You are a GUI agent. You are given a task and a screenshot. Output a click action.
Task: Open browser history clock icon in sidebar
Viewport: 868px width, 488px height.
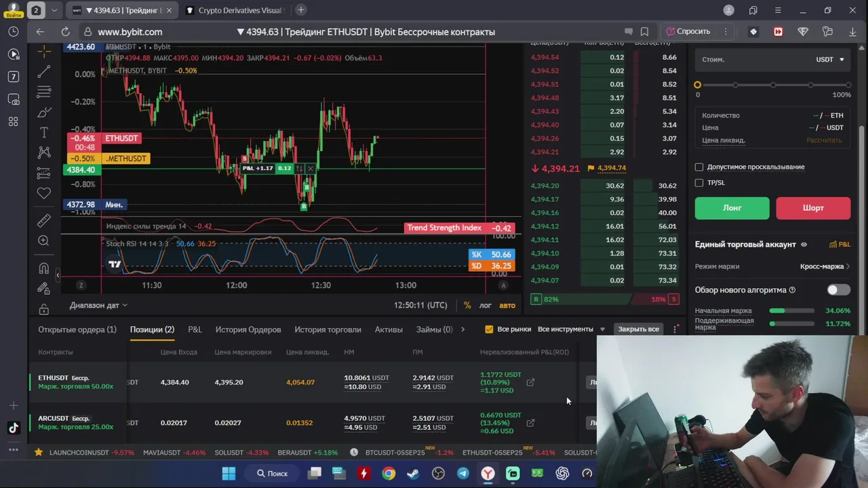tap(13, 32)
